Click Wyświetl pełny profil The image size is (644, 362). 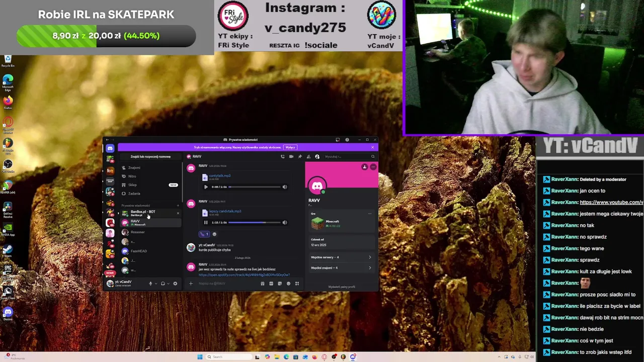(x=342, y=287)
